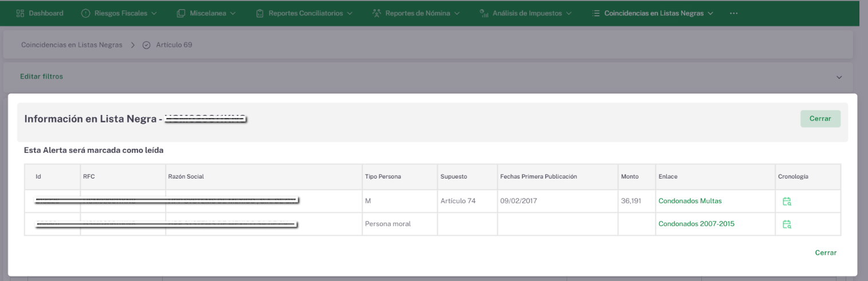Click the Análisis de Impuestos chart icon
Image resolution: width=868 pixels, height=281 pixels.
pyautogui.click(x=484, y=13)
